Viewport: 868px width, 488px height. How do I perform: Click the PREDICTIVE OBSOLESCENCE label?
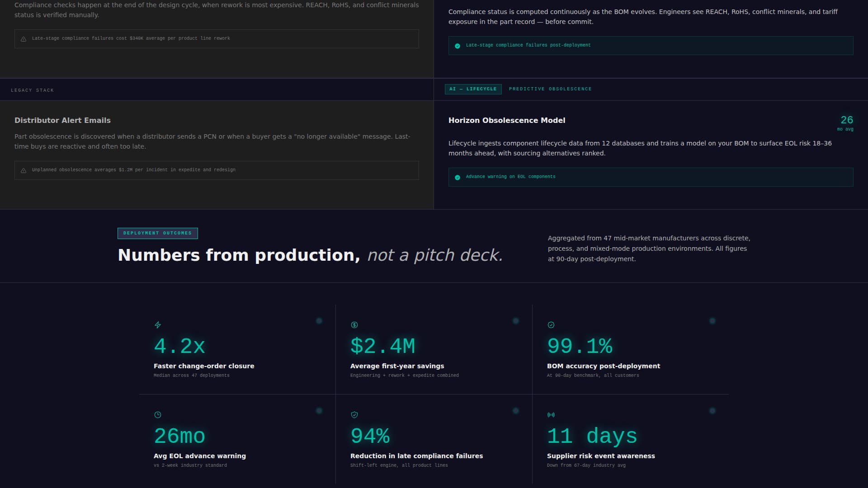point(550,89)
